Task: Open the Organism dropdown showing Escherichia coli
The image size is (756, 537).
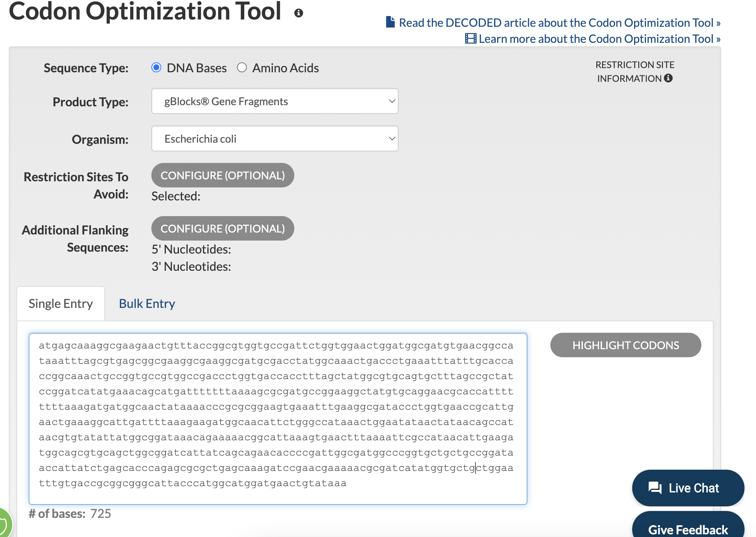Action: [274, 139]
